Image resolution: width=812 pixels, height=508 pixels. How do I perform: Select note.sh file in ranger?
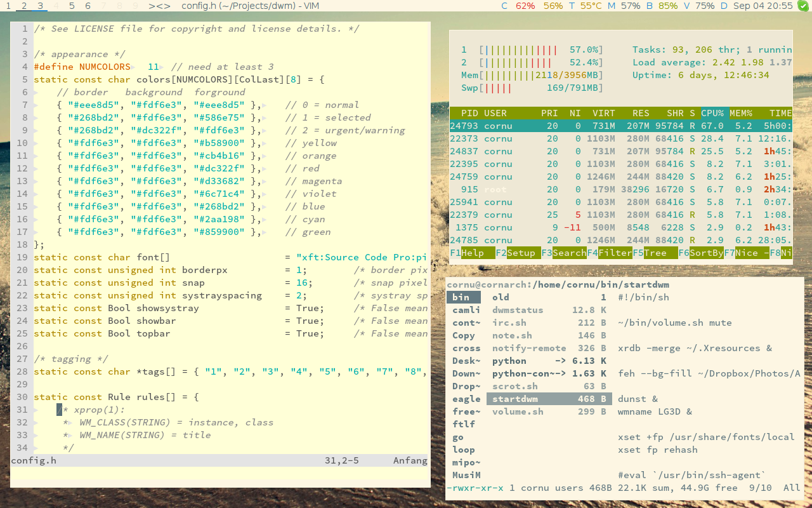pos(549,335)
